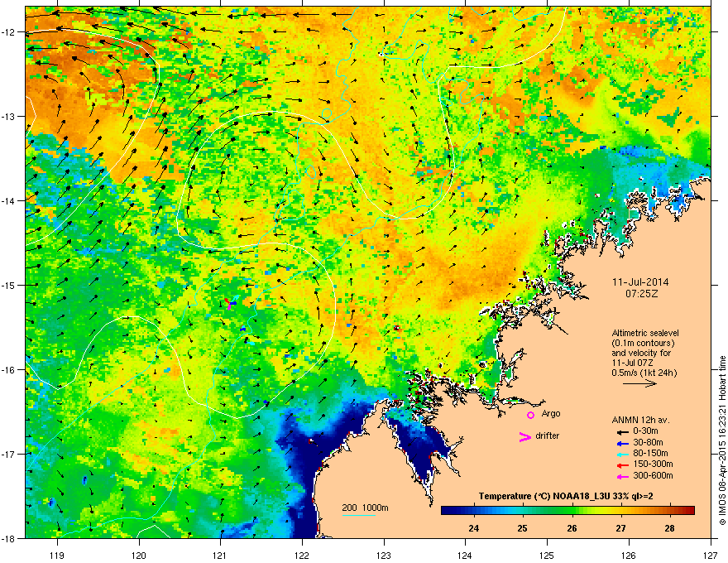Click the -14 latitude axis label
The height and width of the screenshot is (563, 728).
point(9,200)
